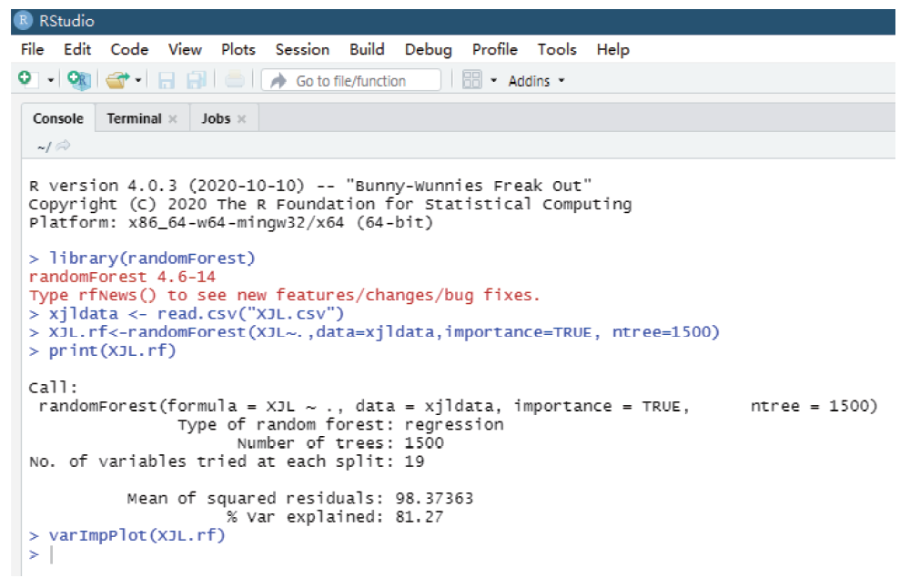Open the Plots menu
This screenshot has width=910, height=588.
(x=238, y=50)
